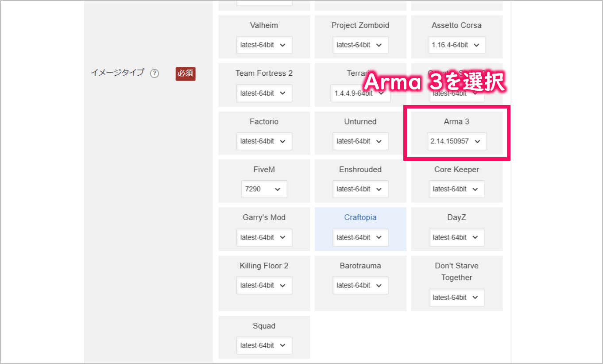
Task: Select the Project Zomboid image label
Action: (x=360, y=25)
